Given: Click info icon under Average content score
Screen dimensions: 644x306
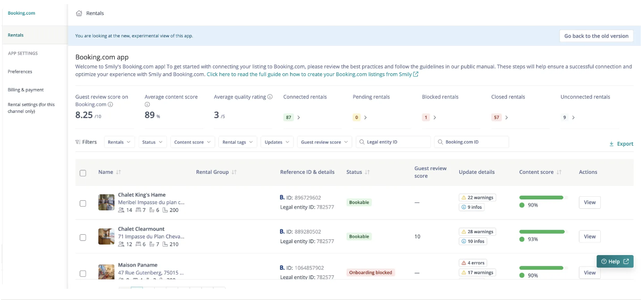Looking at the screenshot, I should [x=147, y=105].
